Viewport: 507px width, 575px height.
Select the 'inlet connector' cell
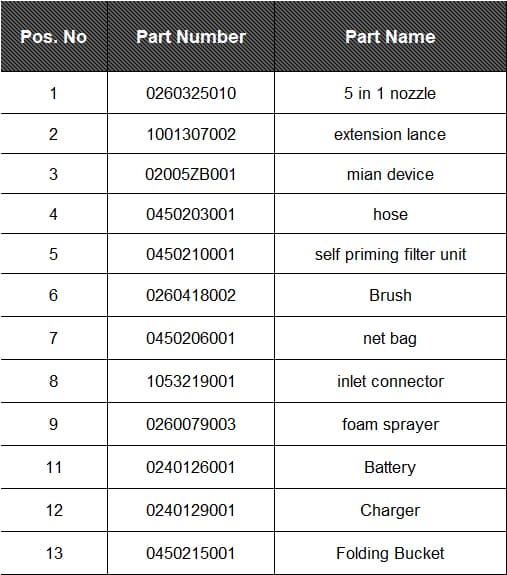coord(390,381)
